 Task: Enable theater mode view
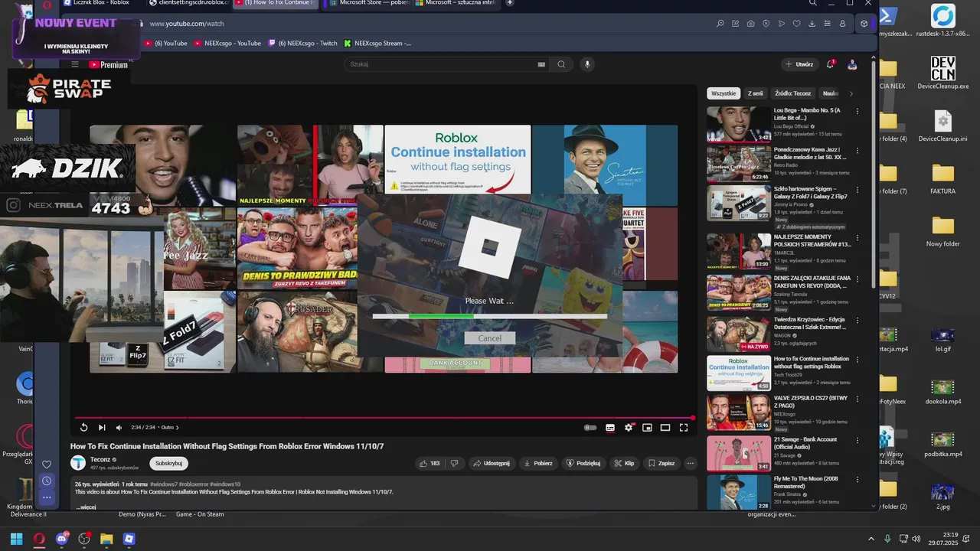pos(665,427)
